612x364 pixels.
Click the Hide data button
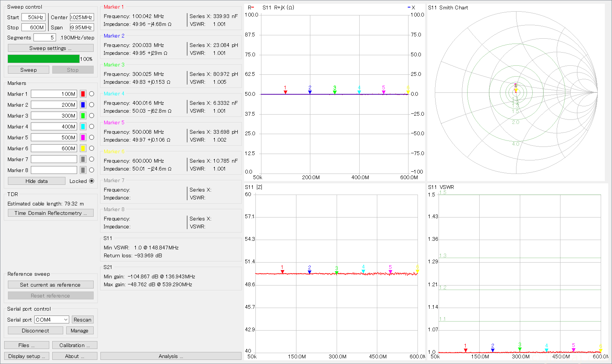pos(36,181)
